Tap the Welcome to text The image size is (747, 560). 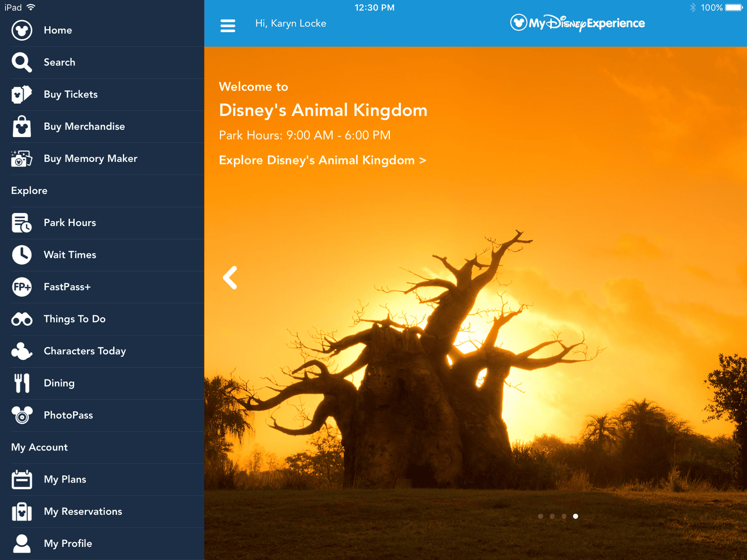pyautogui.click(x=254, y=87)
